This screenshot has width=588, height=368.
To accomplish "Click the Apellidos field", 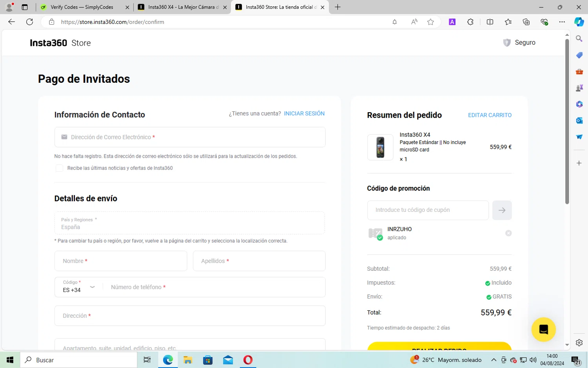I will tap(259, 261).
